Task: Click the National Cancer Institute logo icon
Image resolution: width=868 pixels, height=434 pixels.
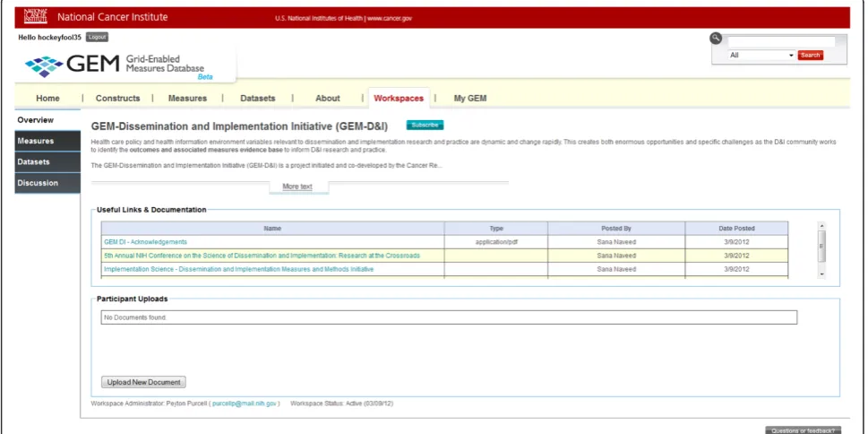Action: tap(36, 17)
